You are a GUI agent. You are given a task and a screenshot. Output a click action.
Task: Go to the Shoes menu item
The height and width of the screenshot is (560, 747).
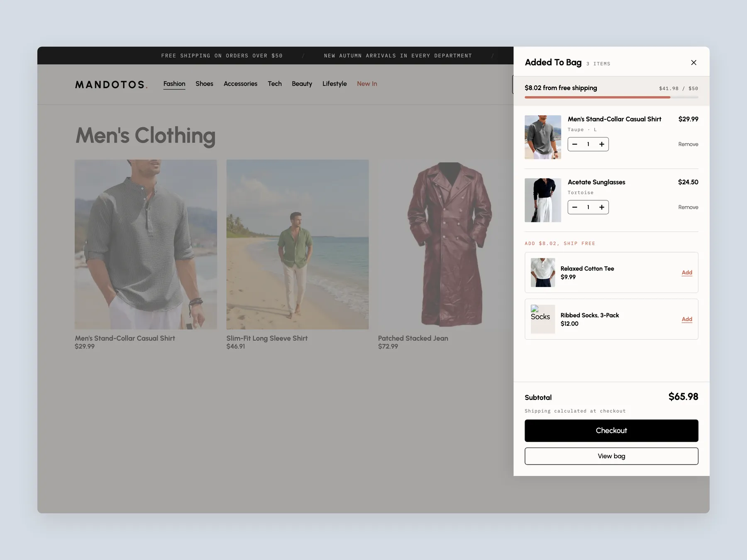(204, 84)
